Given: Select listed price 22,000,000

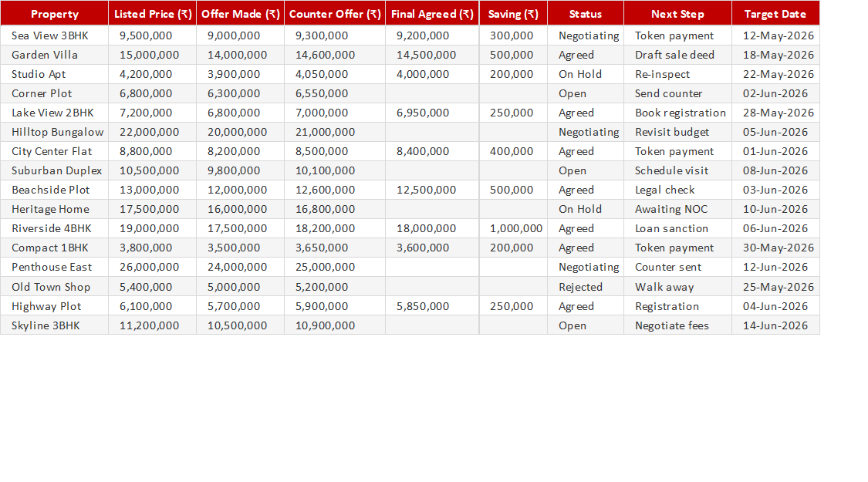Looking at the screenshot, I should (x=152, y=132).
